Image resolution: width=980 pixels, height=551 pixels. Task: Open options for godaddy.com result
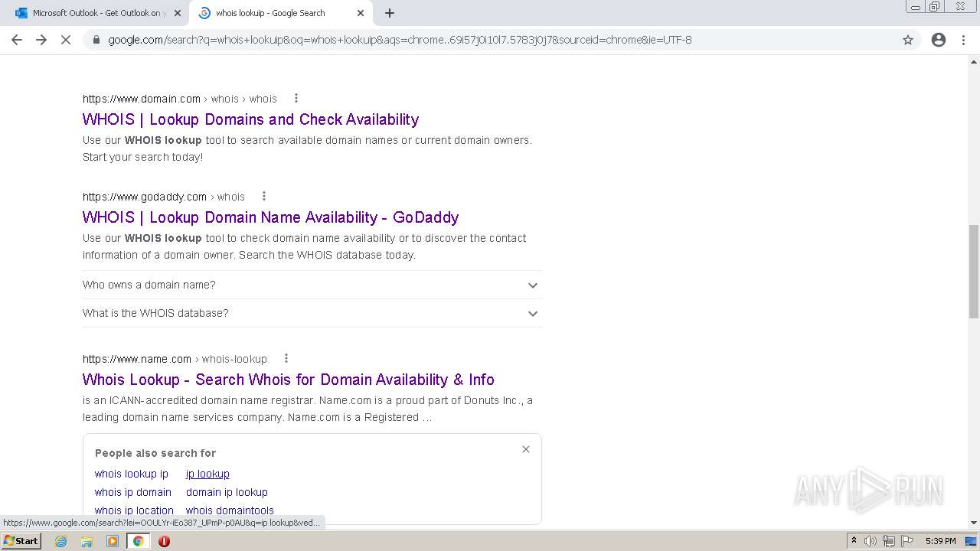click(x=264, y=196)
